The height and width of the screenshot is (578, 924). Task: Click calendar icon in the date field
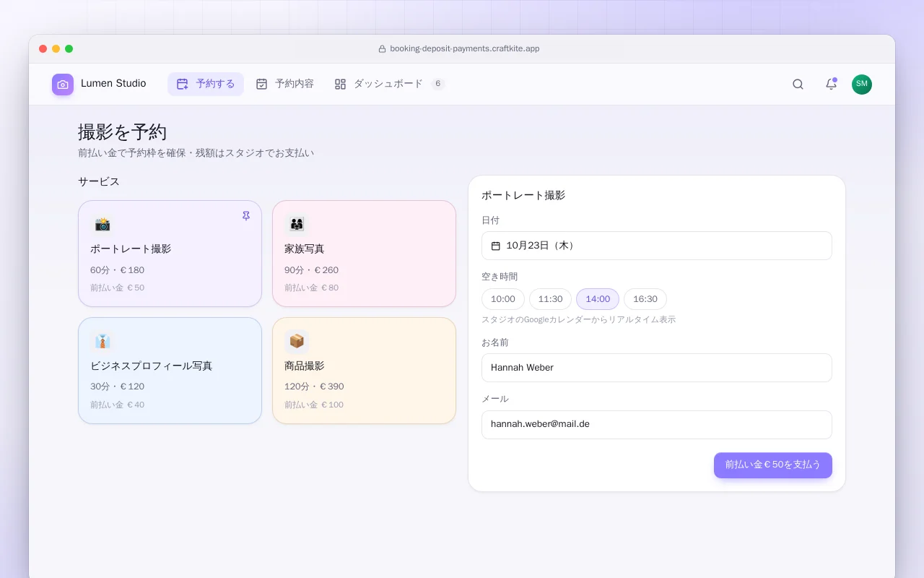coord(496,246)
